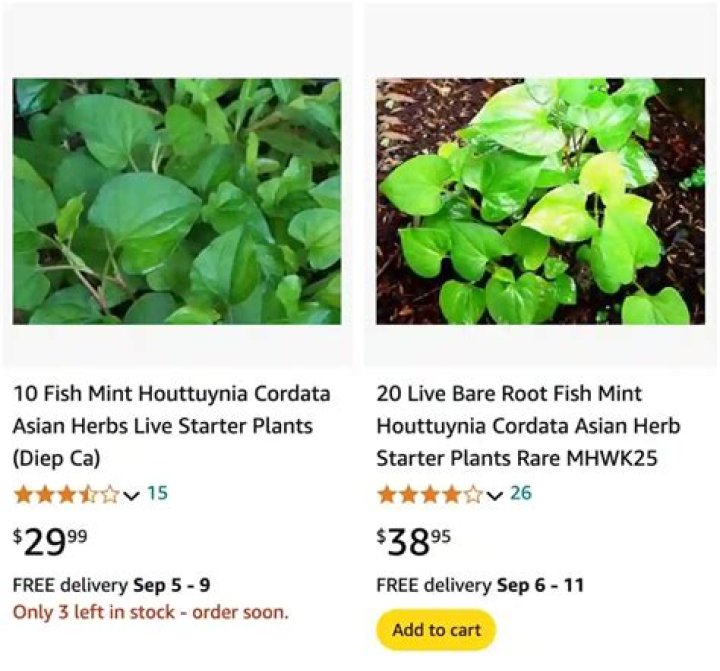The height and width of the screenshot is (671, 720).
Task: Expand rating breakdown chevron beside 26 reviews
Action: pyautogui.click(x=495, y=495)
